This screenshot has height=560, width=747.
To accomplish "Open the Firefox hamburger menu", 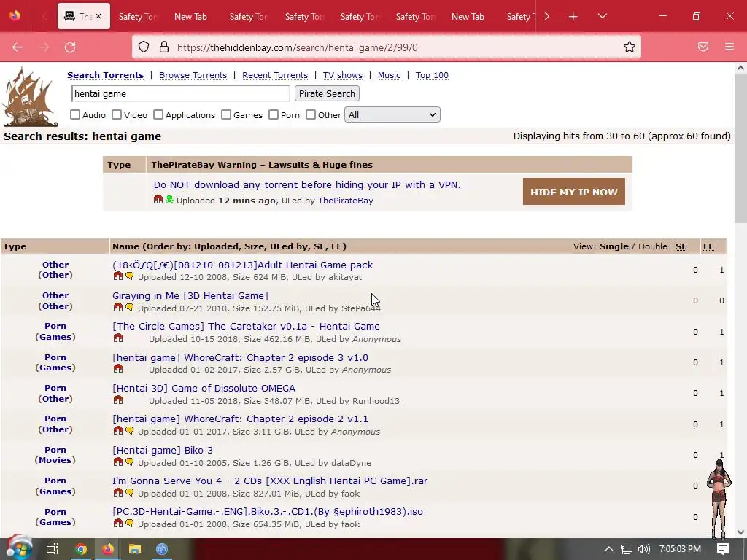I will pyautogui.click(x=729, y=47).
